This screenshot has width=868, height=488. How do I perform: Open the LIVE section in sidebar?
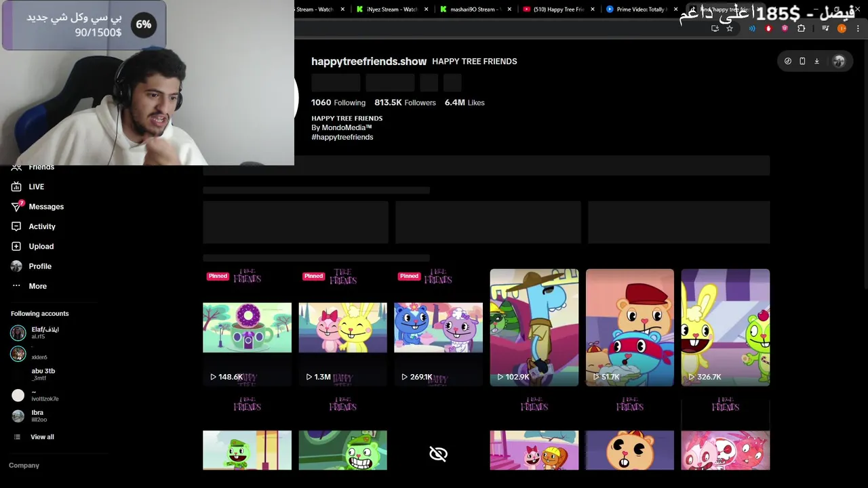click(28, 186)
